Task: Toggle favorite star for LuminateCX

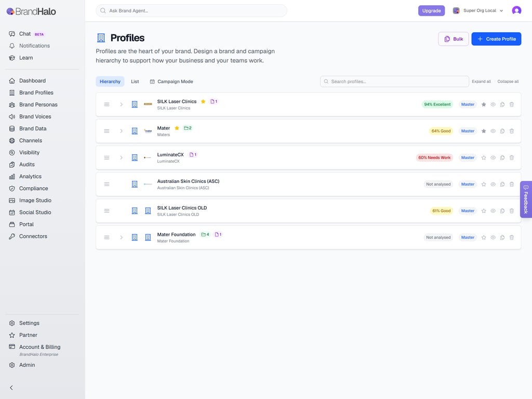Action: click(x=484, y=158)
